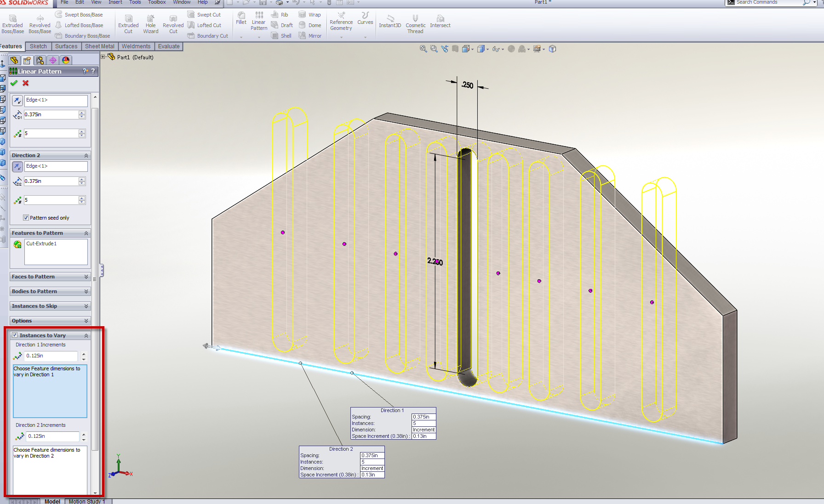
Task: Reverse Direction 2 using arrow button
Action: (17, 166)
